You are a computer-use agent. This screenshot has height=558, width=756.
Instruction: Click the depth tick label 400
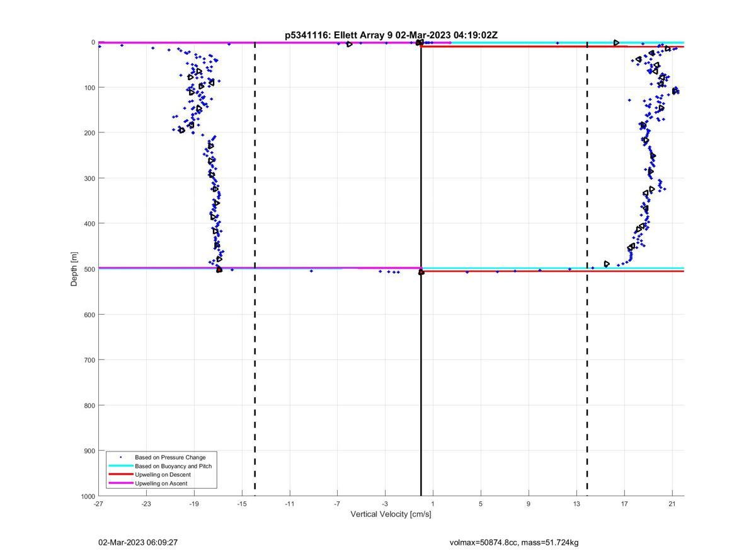[x=89, y=223]
